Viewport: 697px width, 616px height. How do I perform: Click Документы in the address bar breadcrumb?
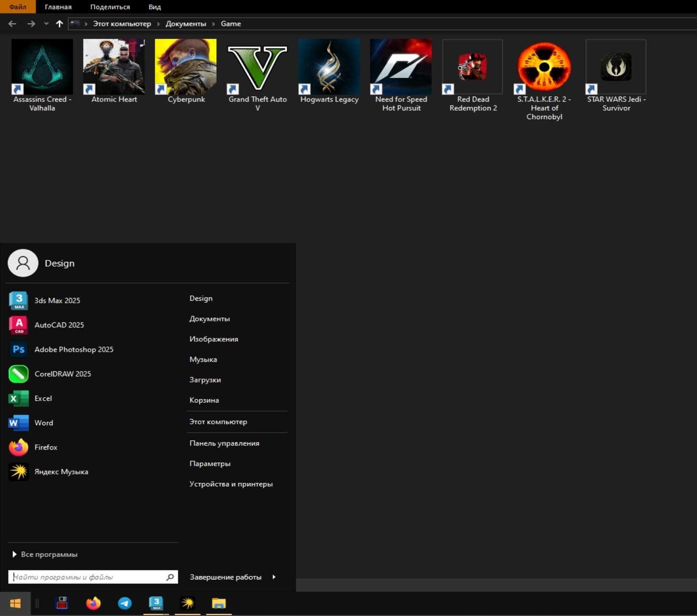tap(186, 24)
